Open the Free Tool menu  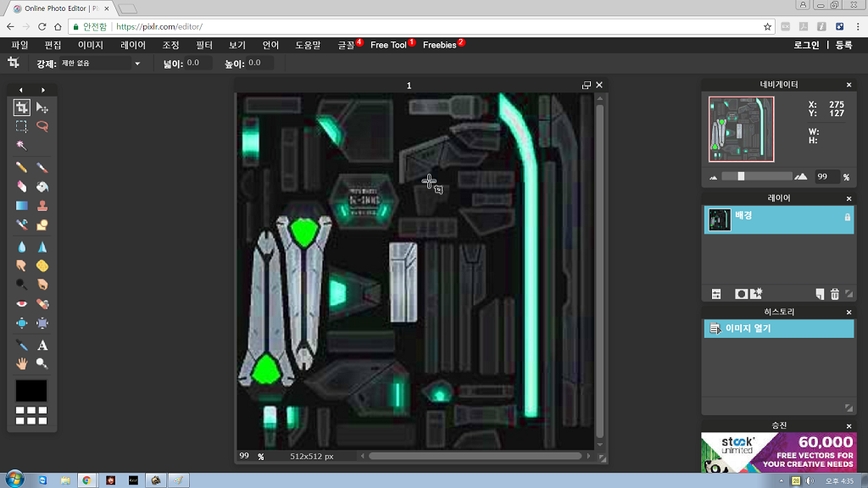(388, 45)
